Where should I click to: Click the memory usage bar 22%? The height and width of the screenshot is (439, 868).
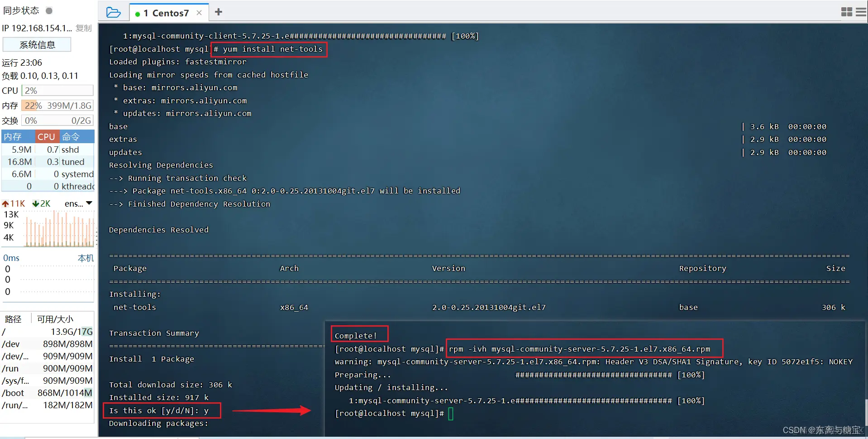point(57,106)
